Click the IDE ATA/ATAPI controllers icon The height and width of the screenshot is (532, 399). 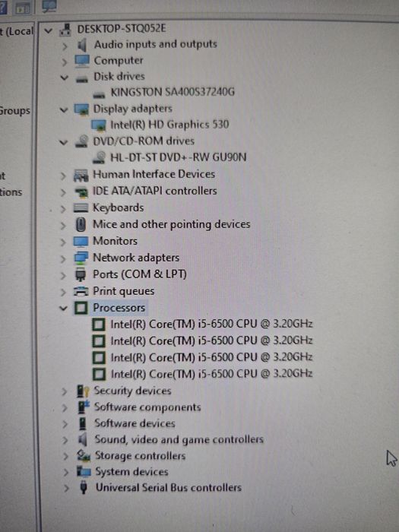[x=81, y=192]
